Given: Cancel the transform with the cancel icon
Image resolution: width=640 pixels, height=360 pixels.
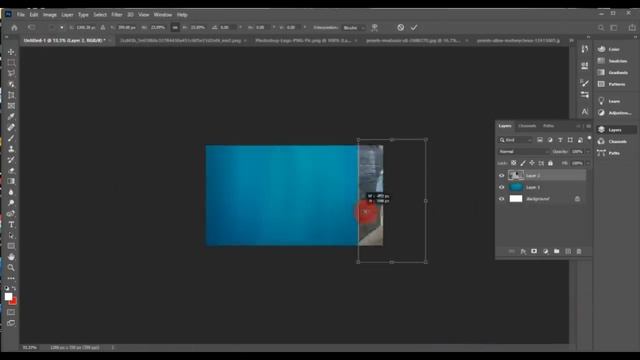Looking at the screenshot, I should (x=400, y=27).
